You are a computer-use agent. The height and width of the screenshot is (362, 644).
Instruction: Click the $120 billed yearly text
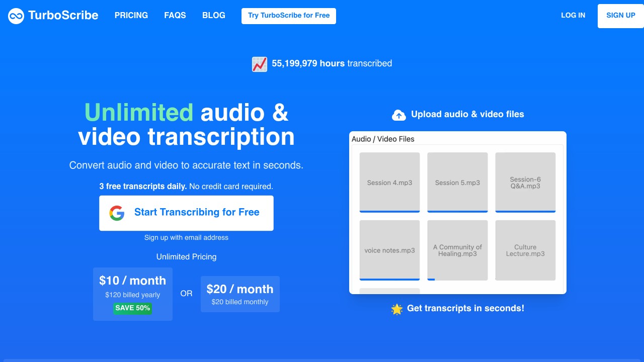(133, 295)
